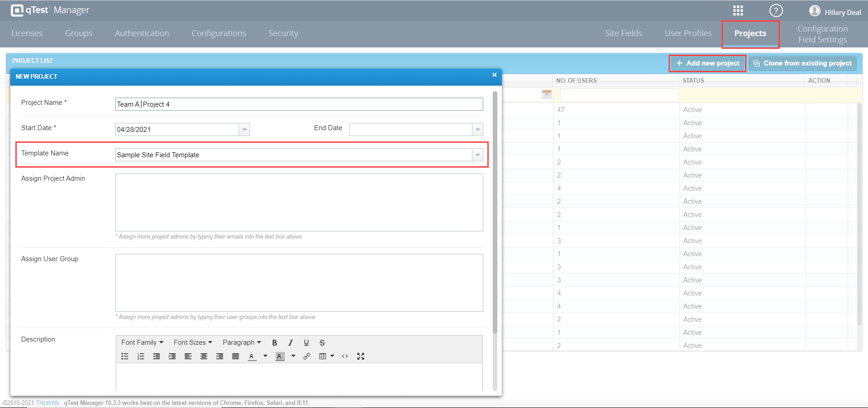Click the insert link icon
The width and height of the screenshot is (868, 408).
(x=307, y=356)
